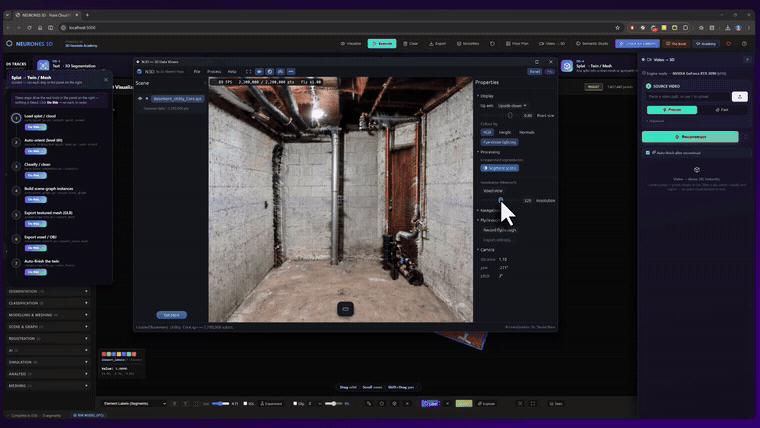
Task: Open the File menu in N3D viewer
Action: (197, 72)
